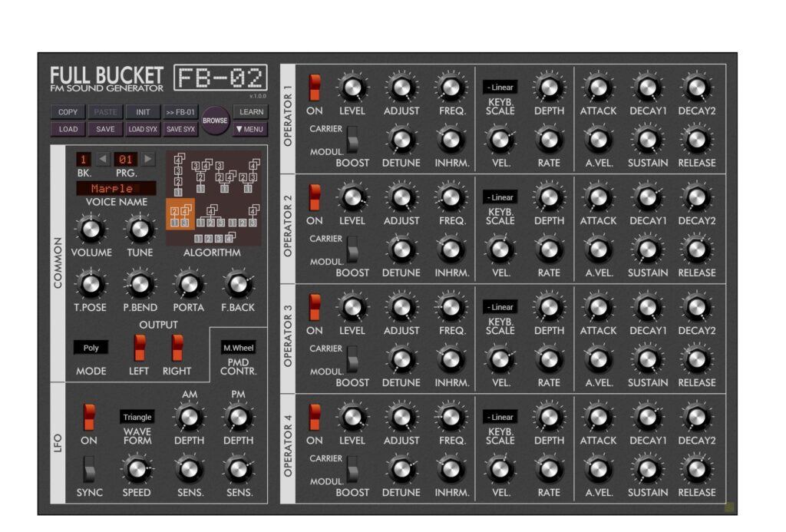Click the F.BACK knob
The height and width of the screenshot is (532, 786).
tap(238, 285)
